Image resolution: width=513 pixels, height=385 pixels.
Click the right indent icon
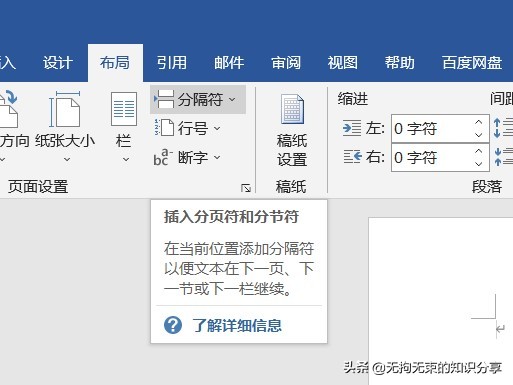coord(353,156)
